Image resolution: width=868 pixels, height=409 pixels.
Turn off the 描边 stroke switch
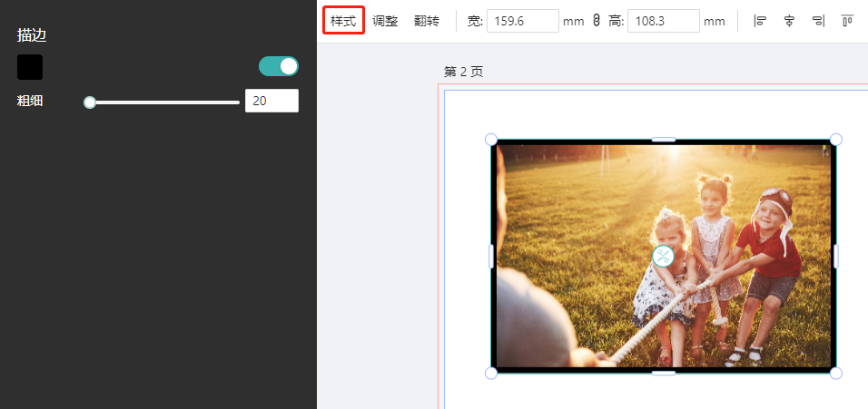pos(279,66)
